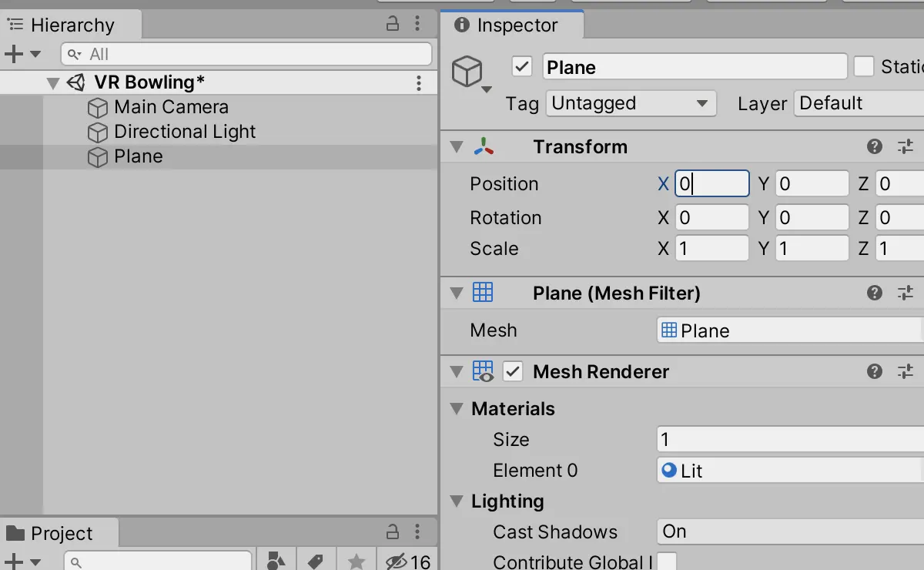Open Transform component preset settings icon

(x=906, y=146)
